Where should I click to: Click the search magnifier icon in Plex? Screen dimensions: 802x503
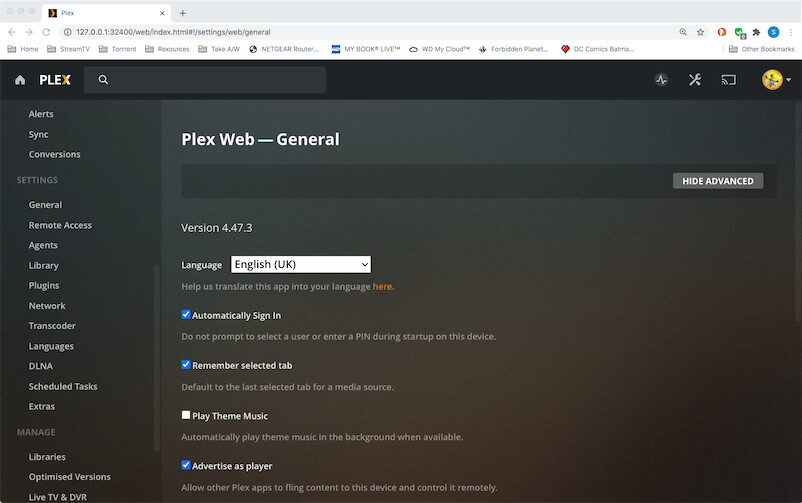103,80
